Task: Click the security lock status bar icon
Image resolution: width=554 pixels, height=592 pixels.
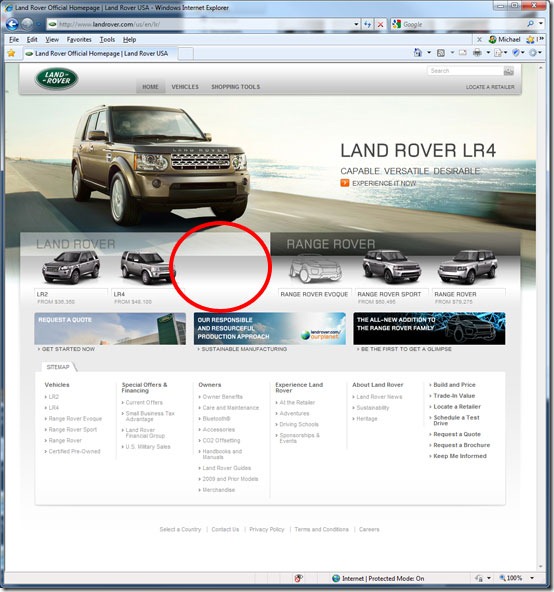Action: [x=479, y=578]
